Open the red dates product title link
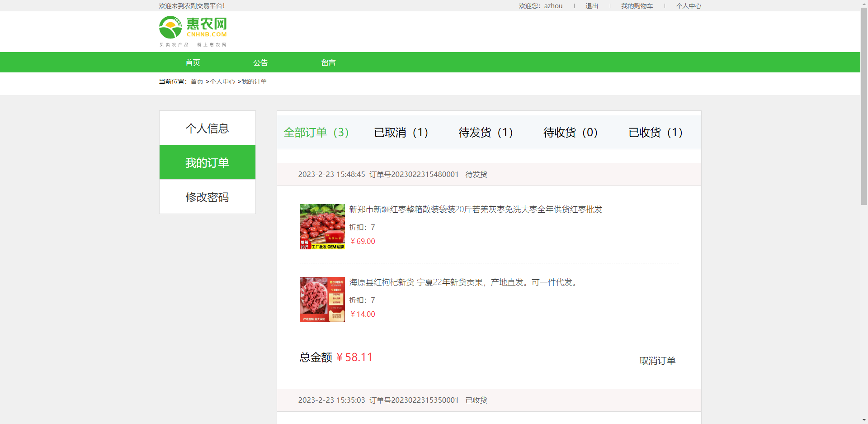Screen dimensions: 868x424 point(476,210)
